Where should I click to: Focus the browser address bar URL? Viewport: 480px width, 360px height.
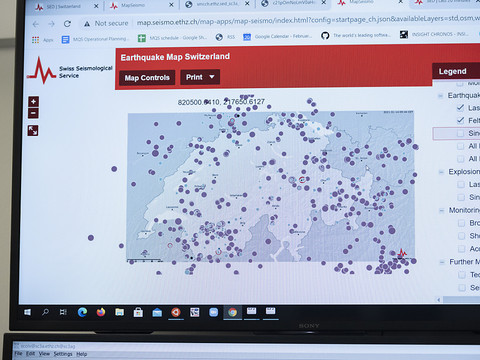tap(307, 21)
